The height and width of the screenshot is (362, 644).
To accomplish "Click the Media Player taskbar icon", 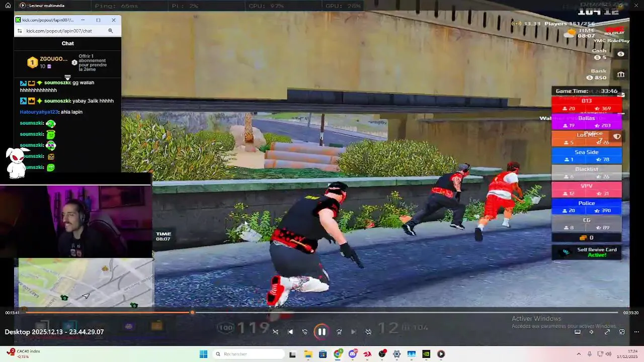I will [x=441, y=354].
